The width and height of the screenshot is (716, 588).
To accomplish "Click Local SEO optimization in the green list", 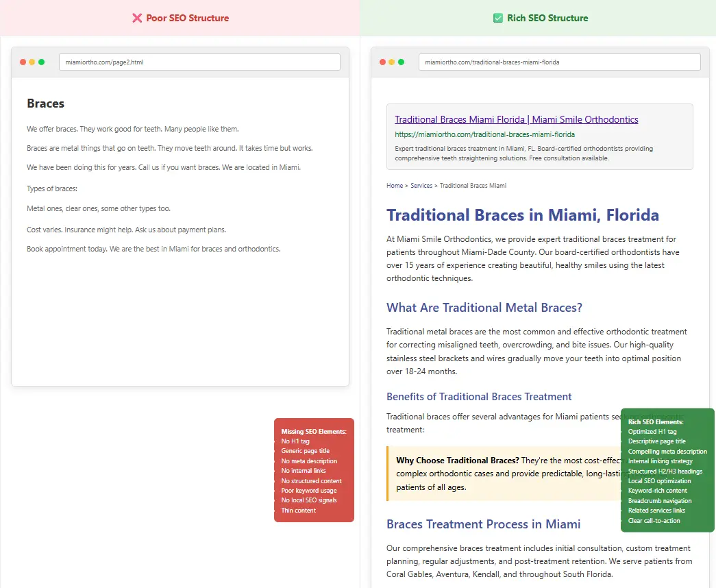I will 659,480.
